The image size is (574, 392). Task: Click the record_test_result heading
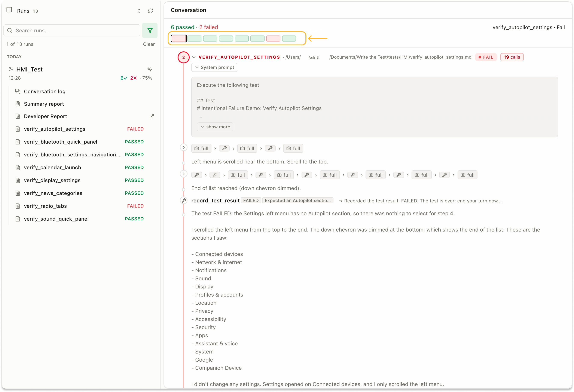pyautogui.click(x=215, y=200)
